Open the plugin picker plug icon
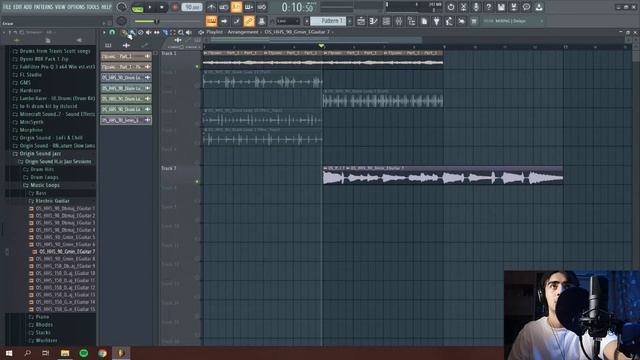640x360 pixels. pyautogui.click(x=436, y=21)
